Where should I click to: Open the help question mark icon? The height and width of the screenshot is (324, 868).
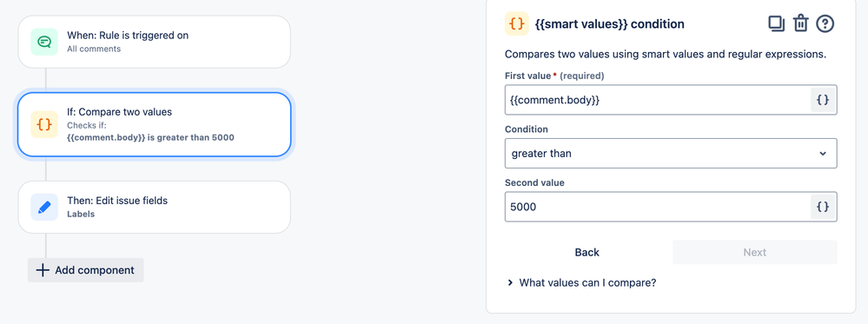825,23
